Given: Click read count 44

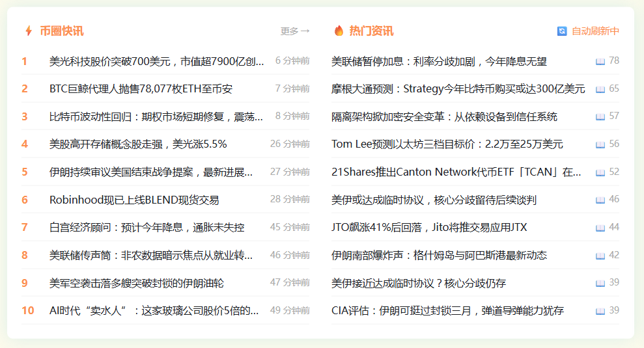Looking at the screenshot, I should point(614,227).
